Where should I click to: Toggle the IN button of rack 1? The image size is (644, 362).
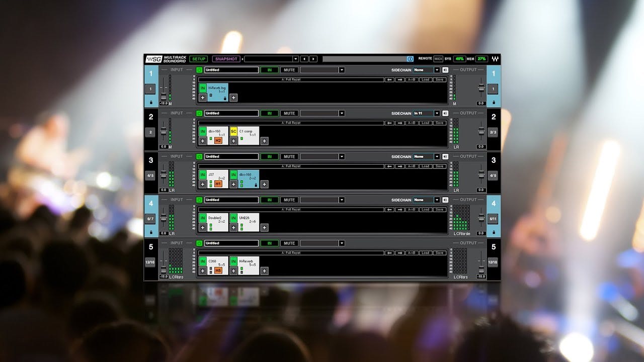(269, 70)
